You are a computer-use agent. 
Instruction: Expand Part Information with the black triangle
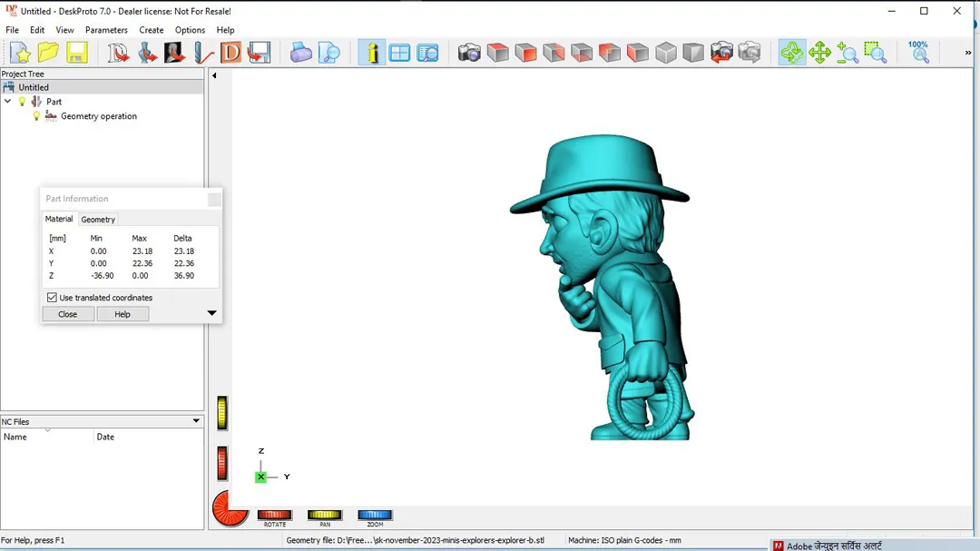[211, 312]
